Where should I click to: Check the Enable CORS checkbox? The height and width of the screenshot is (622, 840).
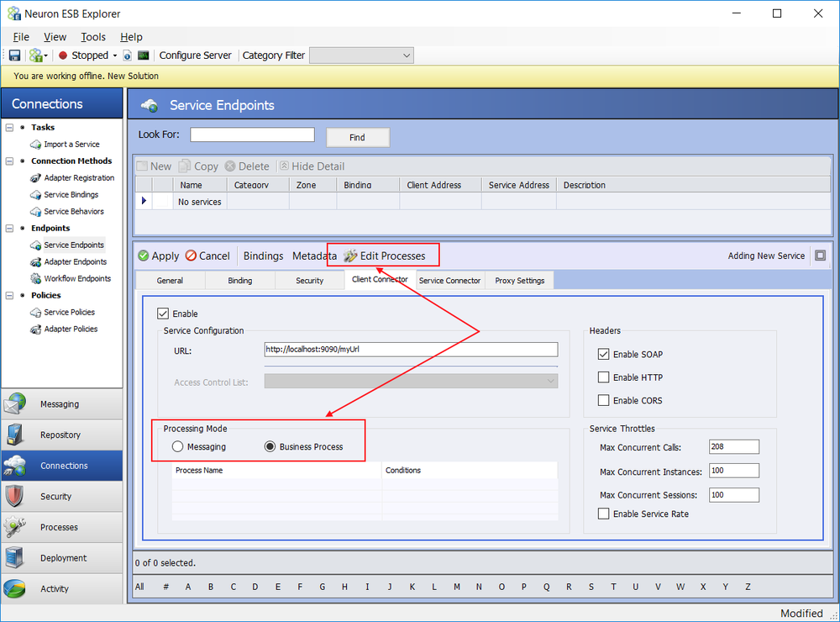[603, 401]
